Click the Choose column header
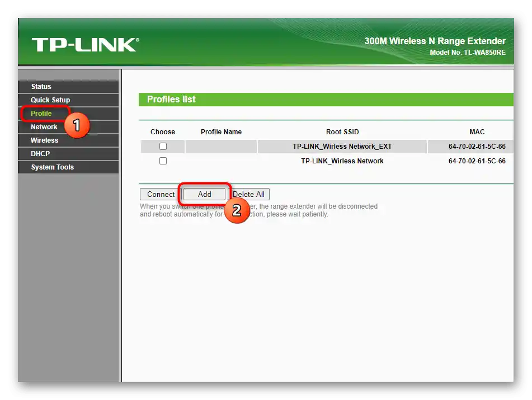This screenshot has width=532, height=400. (x=163, y=131)
